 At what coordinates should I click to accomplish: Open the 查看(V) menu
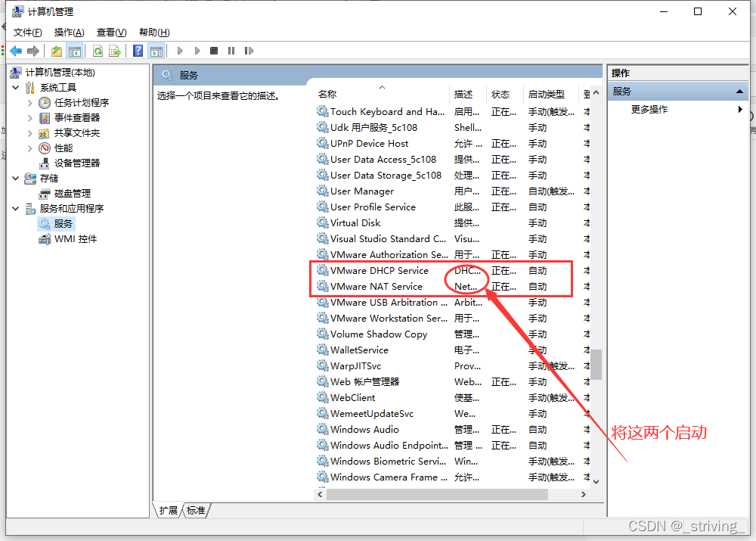tap(111, 33)
